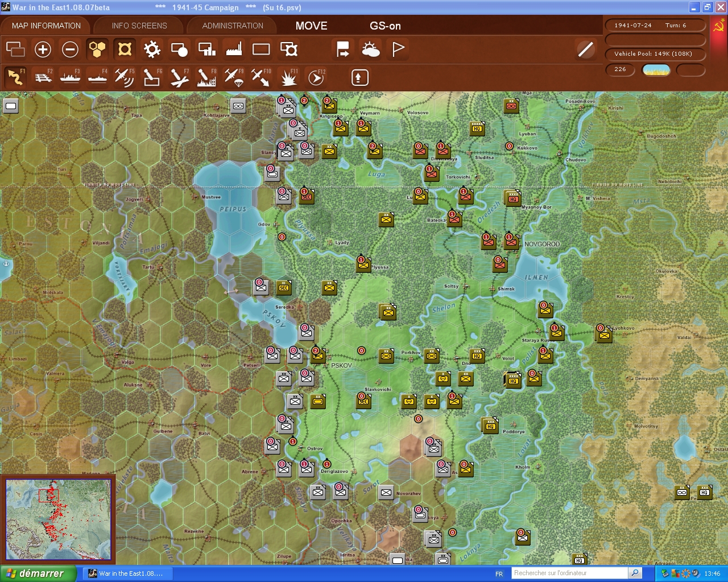Click the PEIPUS lake label
The height and width of the screenshot is (582, 728).
point(233,209)
